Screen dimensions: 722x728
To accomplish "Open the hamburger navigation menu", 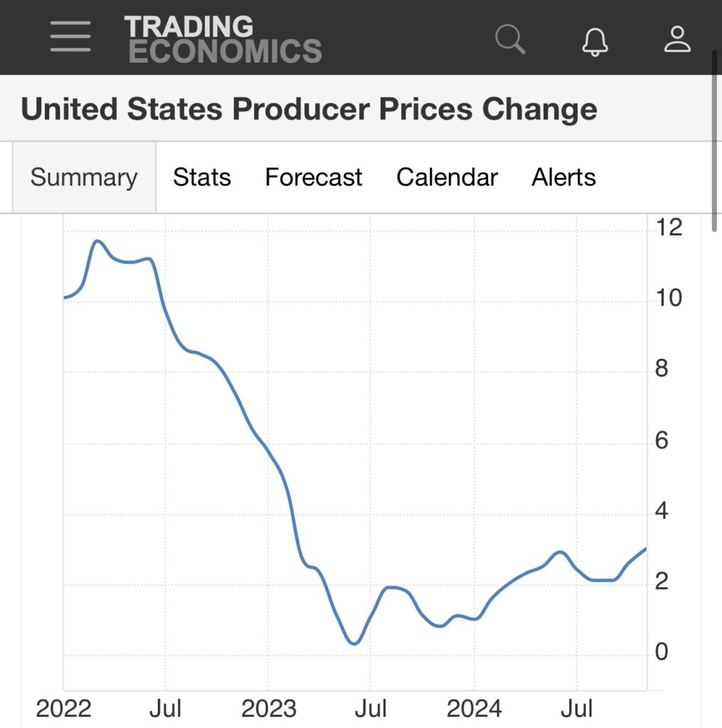I will (x=70, y=37).
